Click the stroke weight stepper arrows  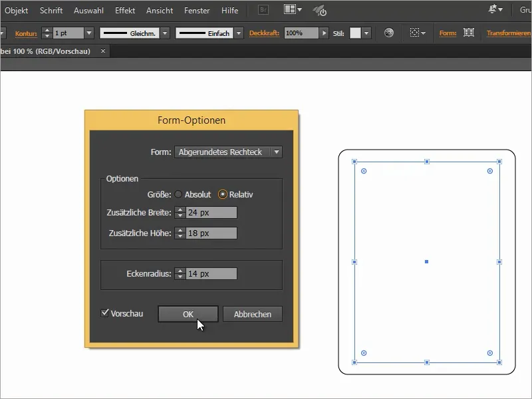pos(47,33)
